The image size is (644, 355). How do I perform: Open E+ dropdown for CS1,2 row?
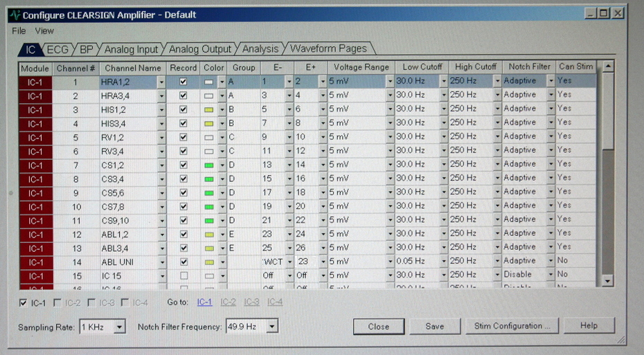point(323,165)
